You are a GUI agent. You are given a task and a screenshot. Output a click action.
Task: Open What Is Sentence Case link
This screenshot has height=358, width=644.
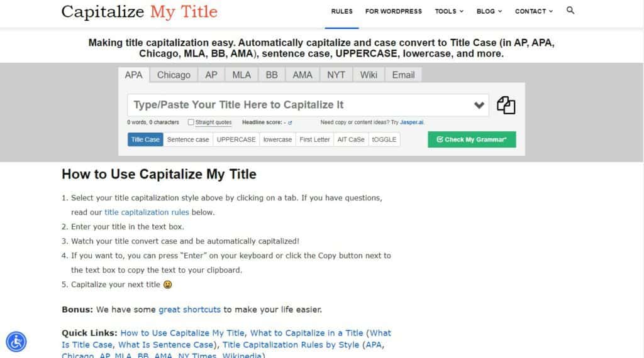tap(166, 345)
